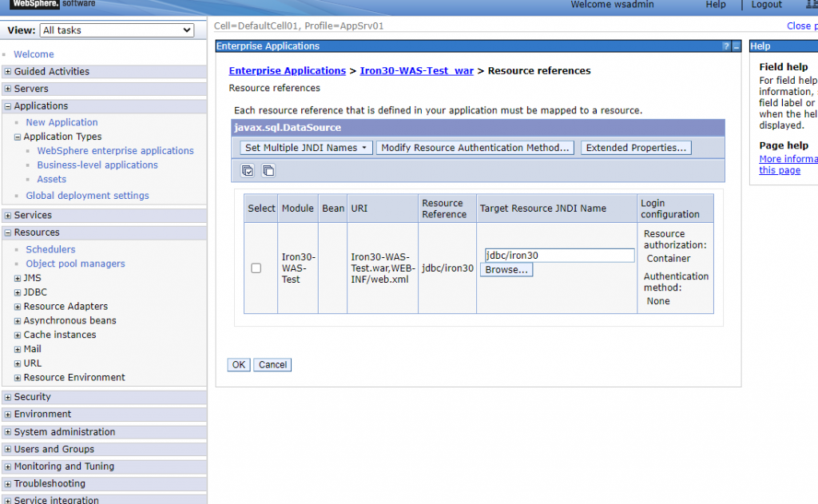Viewport: 818px width, 504px height.
Task: Click the Browse button for JNDI name
Action: (x=506, y=270)
